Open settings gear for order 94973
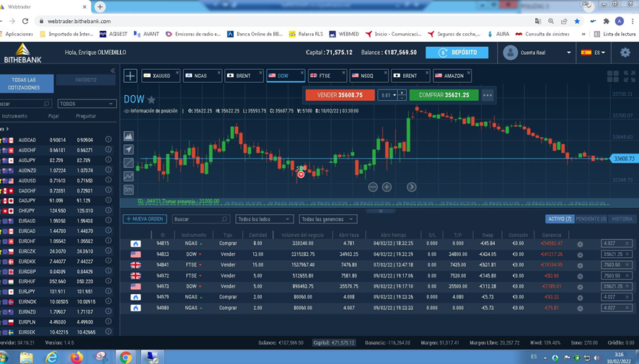The height and width of the screenshot is (364, 639). [580, 287]
